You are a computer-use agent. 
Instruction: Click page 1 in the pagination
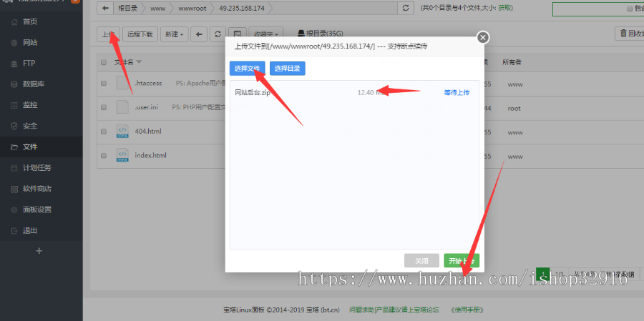[x=543, y=274]
